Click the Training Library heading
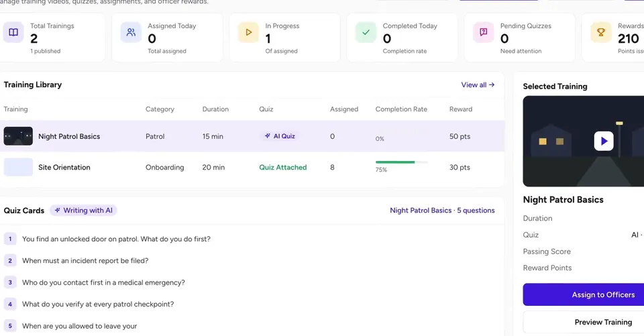The image size is (644, 336). pyautogui.click(x=33, y=85)
